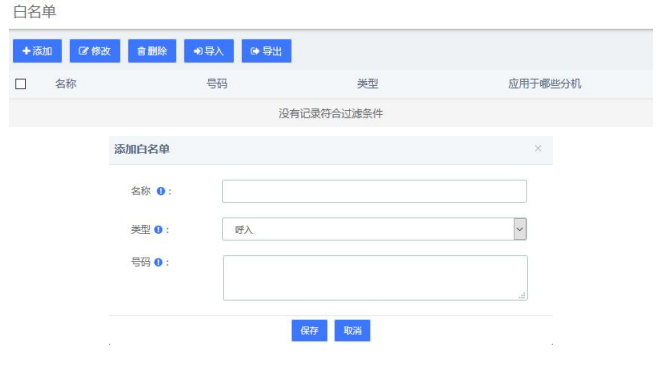Open the 类型 dropdown showing 呼入
Screen dimensions: 657x370
[x=374, y=229]
